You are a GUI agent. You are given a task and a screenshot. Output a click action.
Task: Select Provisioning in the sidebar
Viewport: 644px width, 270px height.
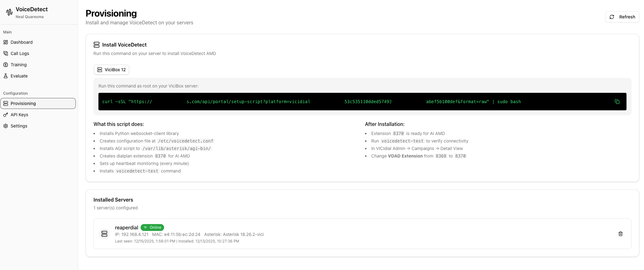click(x=38, y=103)
